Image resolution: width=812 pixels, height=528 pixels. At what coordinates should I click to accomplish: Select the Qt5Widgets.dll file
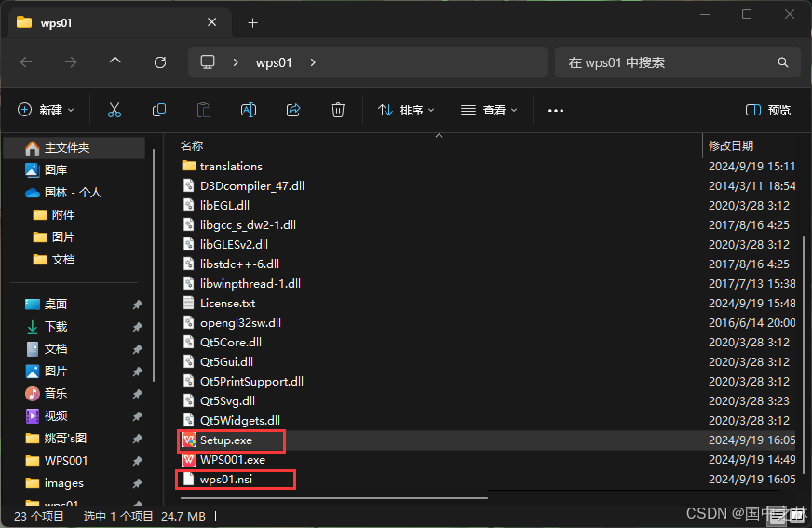(x=239, y=420)
